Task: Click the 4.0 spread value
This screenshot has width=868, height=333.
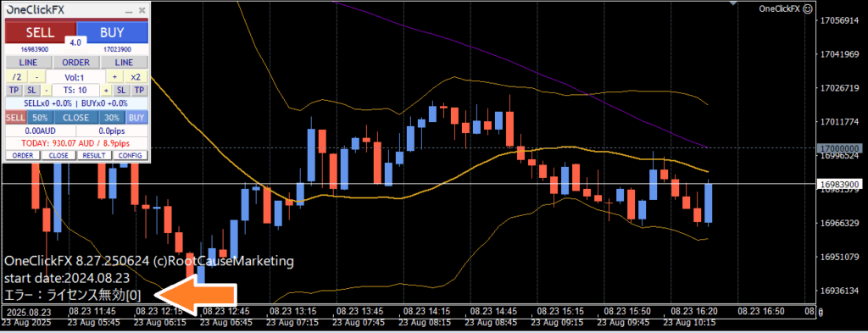Action: tap(75, 42)
